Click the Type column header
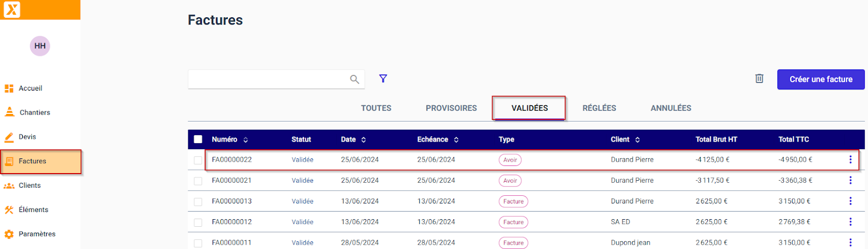The width and height of the screenshot is (868, 249). pyautogui.click(x=506, y=139)
